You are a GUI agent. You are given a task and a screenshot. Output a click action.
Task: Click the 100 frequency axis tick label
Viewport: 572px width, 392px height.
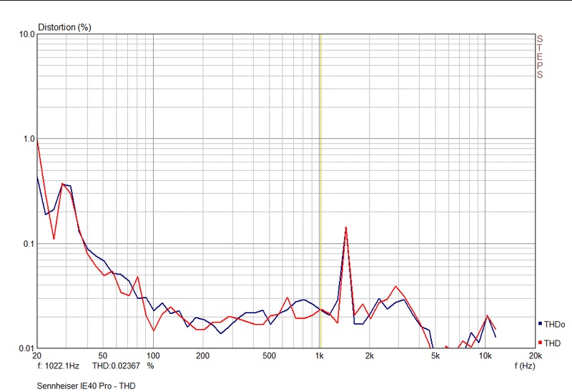pos(153,356)
